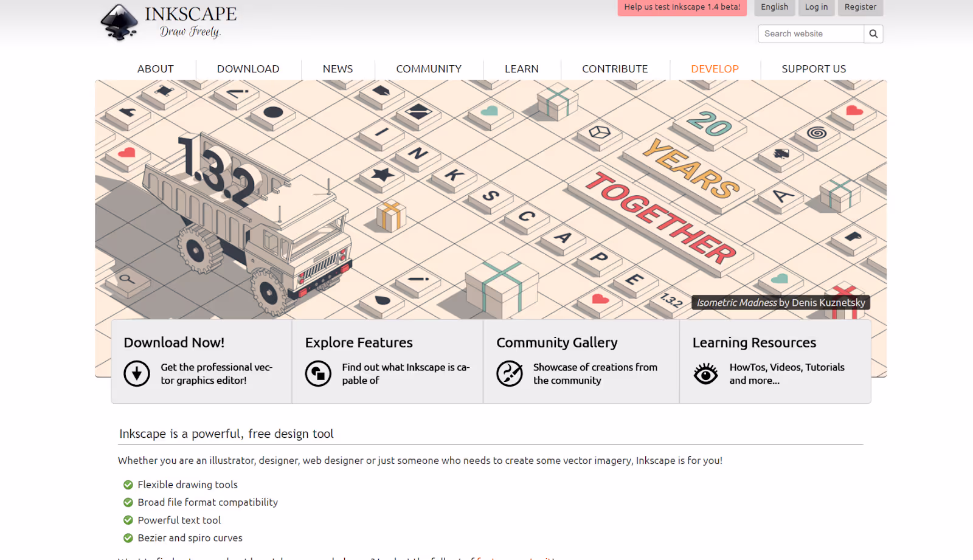Click the Log in button

pos(815,7)
